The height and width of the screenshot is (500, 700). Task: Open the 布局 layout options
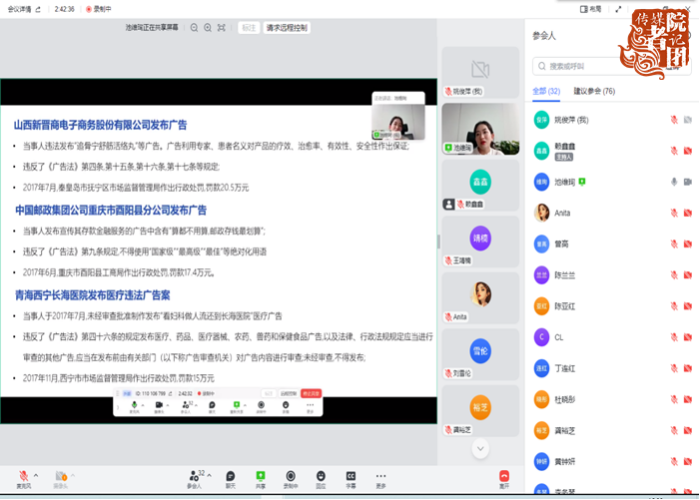(591, 9)
